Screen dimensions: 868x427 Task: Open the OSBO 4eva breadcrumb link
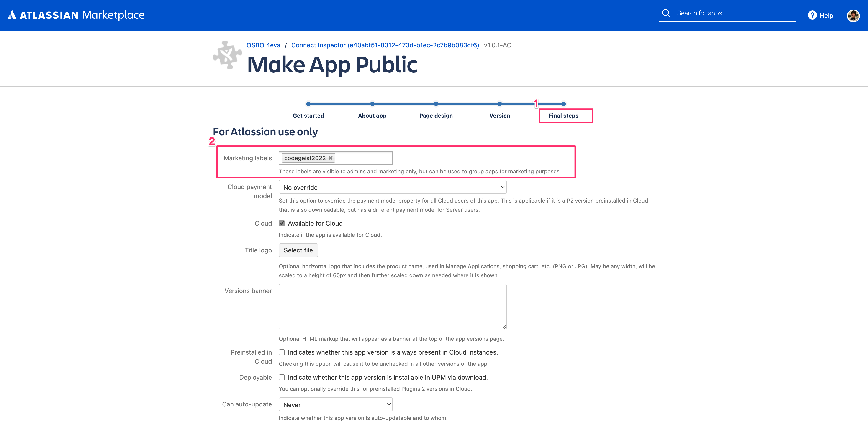[x=263, y=45]
